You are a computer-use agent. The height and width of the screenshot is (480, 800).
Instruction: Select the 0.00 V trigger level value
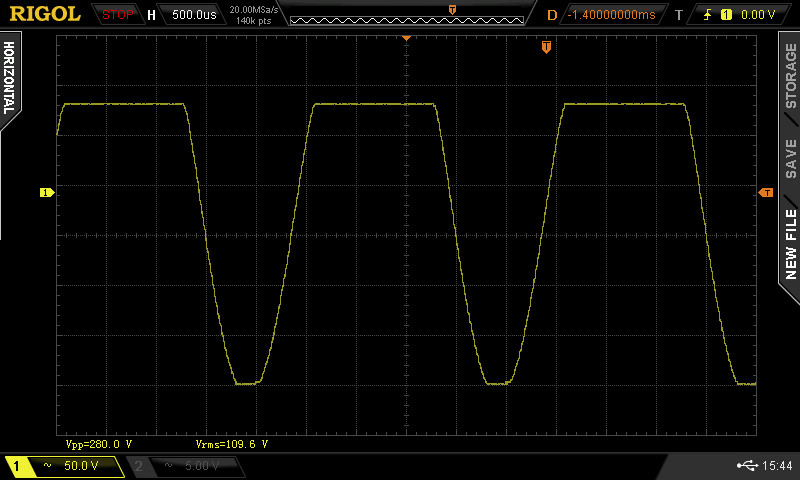coord(758,15)
